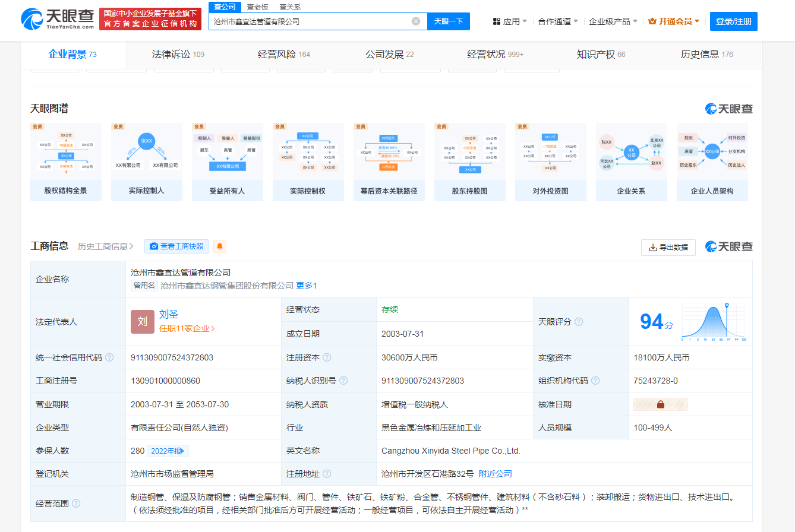This screenshot has height=532, width=795.
Task: Select the 查关系 search tab
Action: point(290,7)
